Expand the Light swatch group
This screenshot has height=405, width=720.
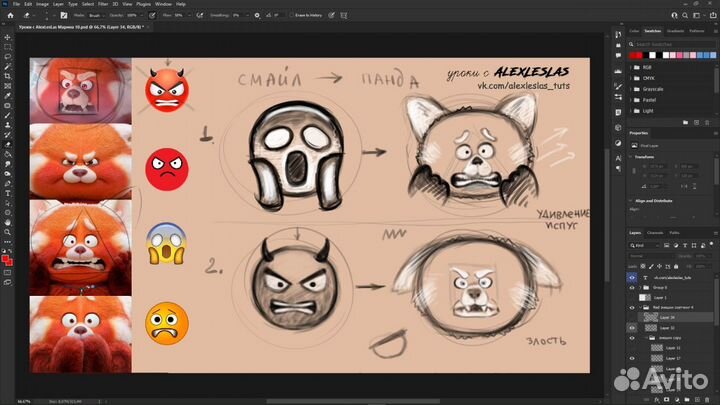(630, 111)
